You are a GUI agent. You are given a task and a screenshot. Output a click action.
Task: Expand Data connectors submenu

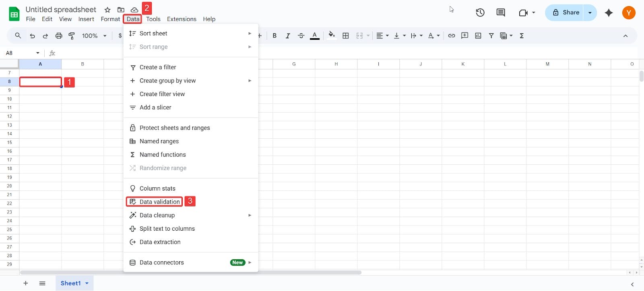coord(191,262)
